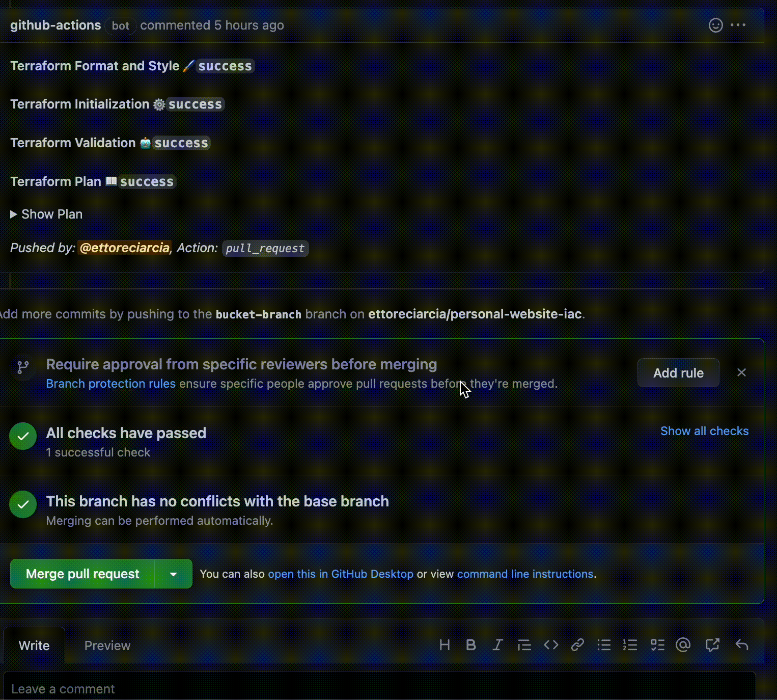The width and height of the screenshot is (777, 700).
Task: Insert code formatting
Action: click(551, 645)
